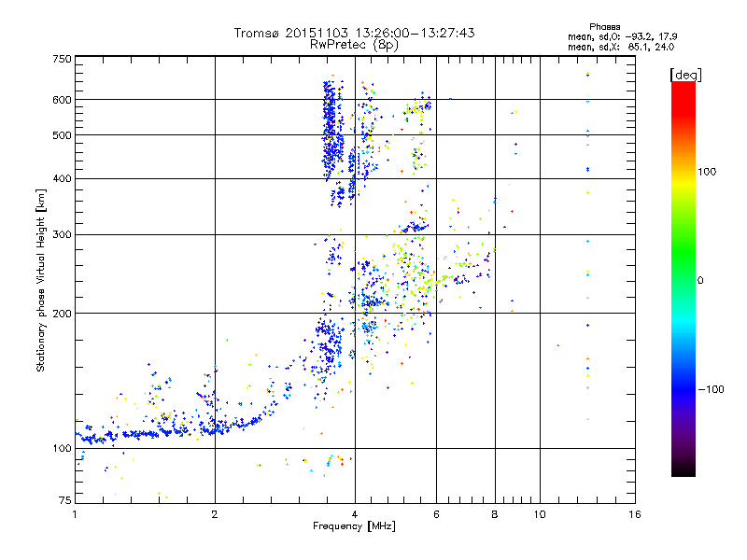Click the 'Phases' header text
The image size is (747, 560).
click(604, 27)
